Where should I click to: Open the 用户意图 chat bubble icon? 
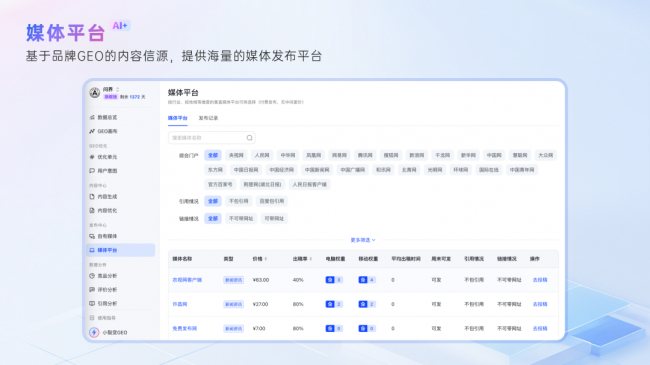(92, 170)
